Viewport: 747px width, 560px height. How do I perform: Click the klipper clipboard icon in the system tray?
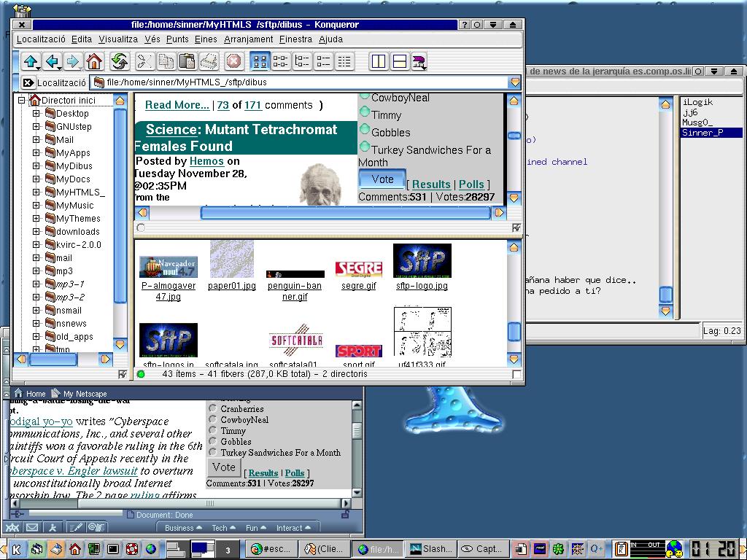click(621, 550)
